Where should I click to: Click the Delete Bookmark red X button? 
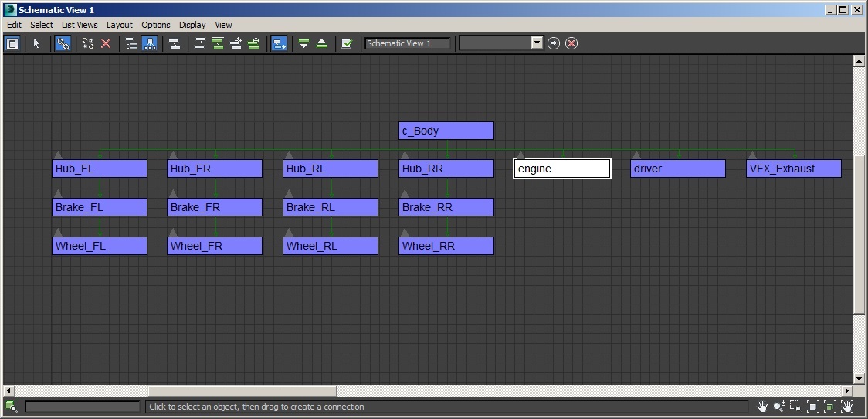click(x=571, y=43)
